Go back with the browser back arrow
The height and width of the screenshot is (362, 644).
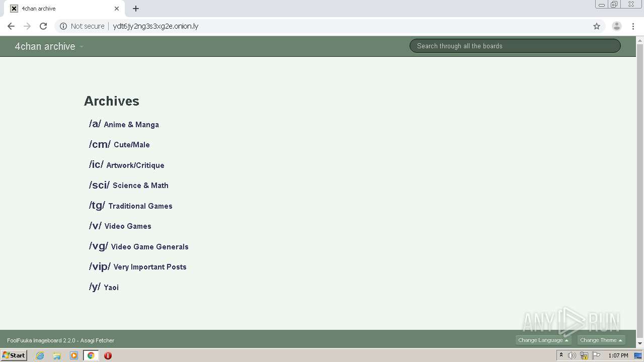11,26
